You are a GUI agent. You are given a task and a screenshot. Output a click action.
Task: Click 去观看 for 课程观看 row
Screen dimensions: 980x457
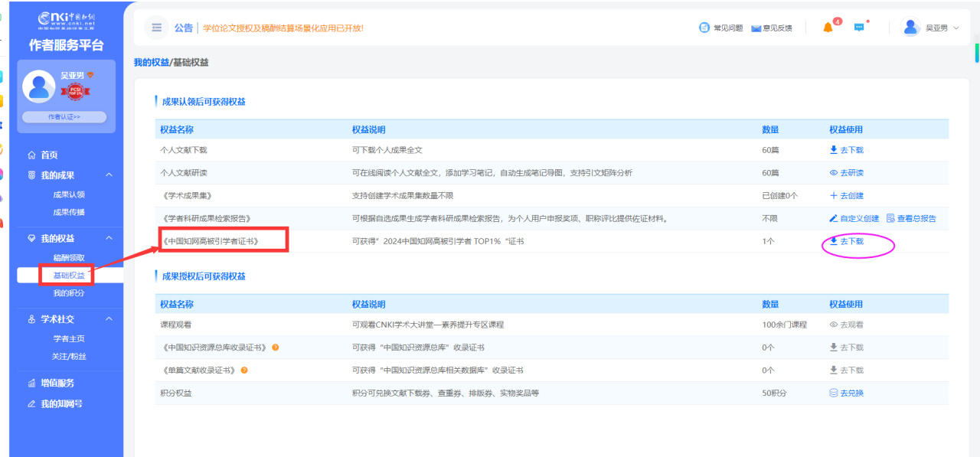pos(846,325)
